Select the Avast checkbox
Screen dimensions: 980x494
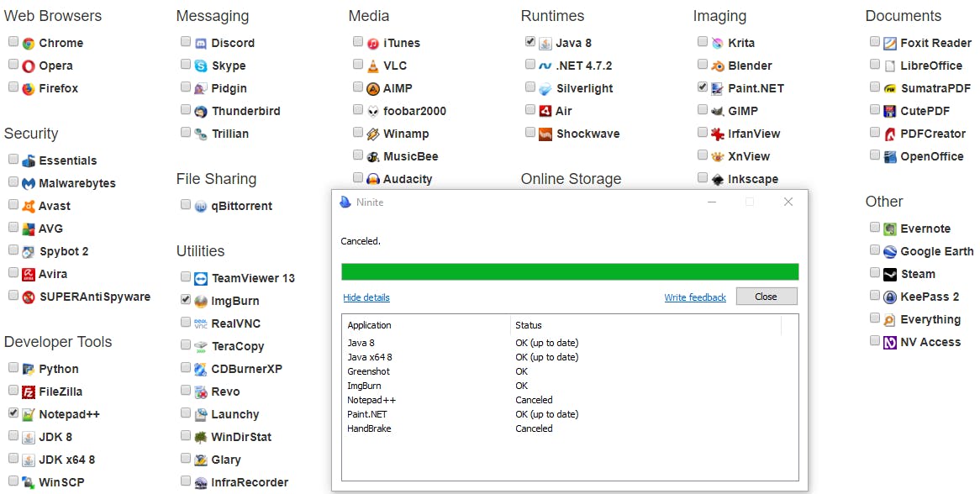pos(13,204)
